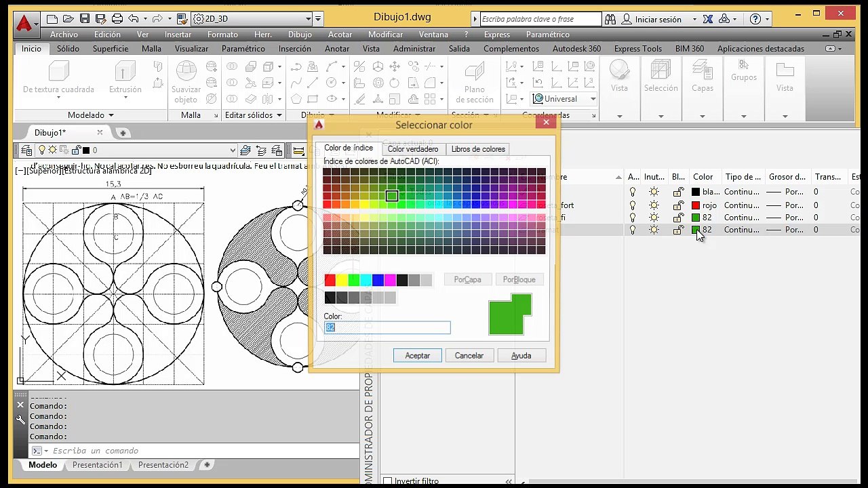
Task: Select the red standard color swatch
Action: click(330, 280)
